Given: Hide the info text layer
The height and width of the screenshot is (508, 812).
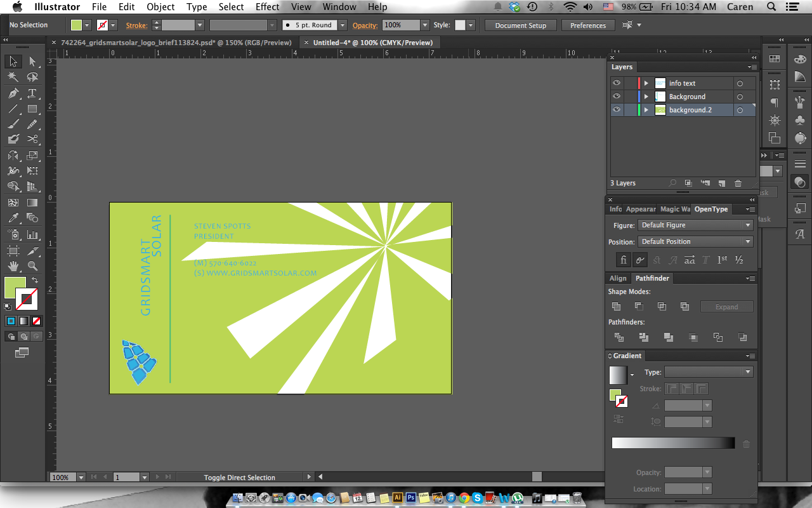Looking at the screenshot, I should point(616,83).
